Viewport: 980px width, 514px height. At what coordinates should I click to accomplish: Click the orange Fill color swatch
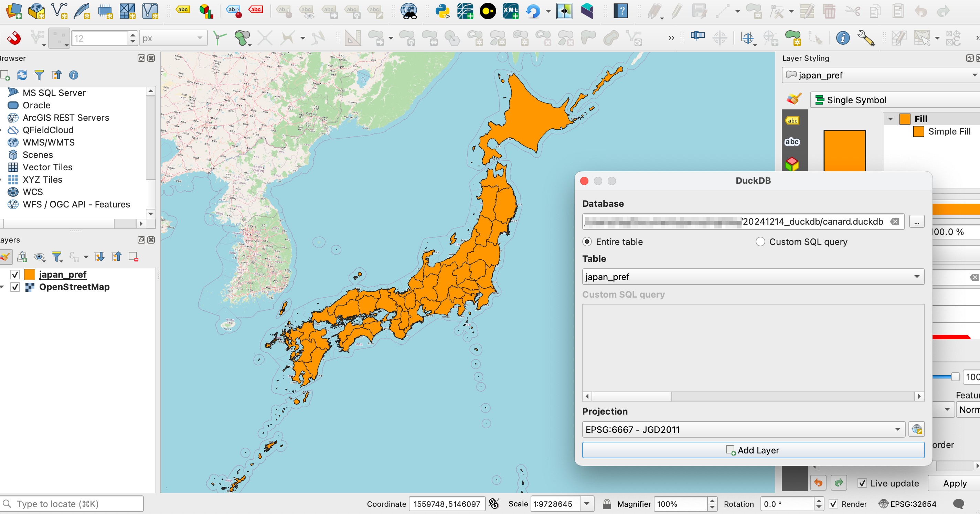(x=904, y=119)
